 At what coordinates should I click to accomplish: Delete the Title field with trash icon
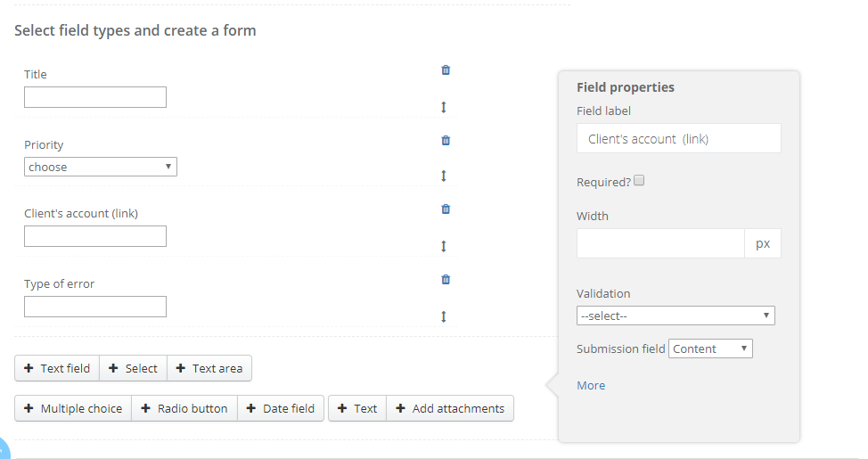click(x=446, y=70)
